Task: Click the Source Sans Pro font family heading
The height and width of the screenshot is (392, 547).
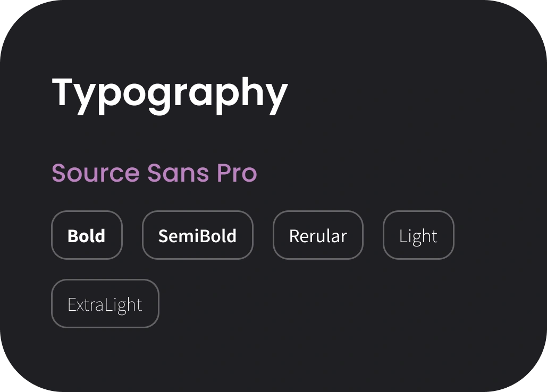Action: coord(155,173)
